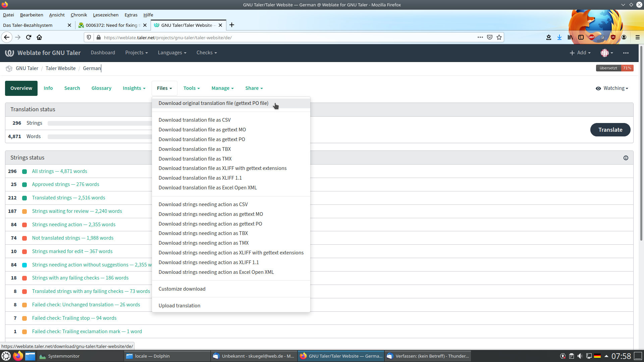Open Strings needing action link

click(x=73, y=225)
